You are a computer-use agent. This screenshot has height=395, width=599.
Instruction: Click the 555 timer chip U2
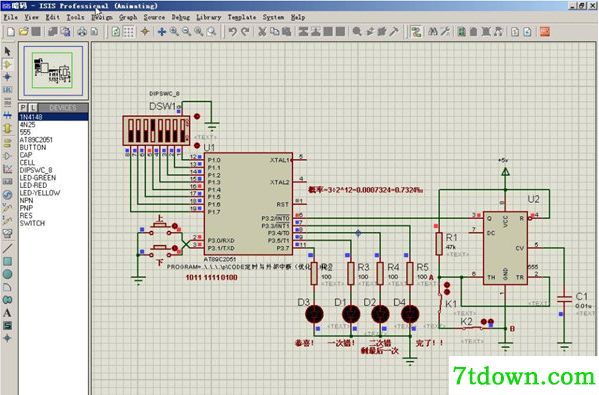(505, 248)
